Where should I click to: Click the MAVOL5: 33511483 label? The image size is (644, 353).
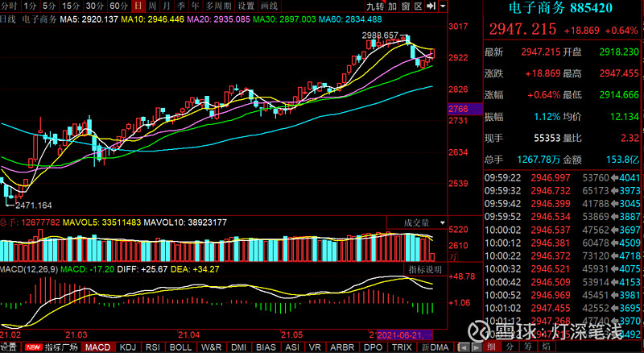(x=101, y=222)
